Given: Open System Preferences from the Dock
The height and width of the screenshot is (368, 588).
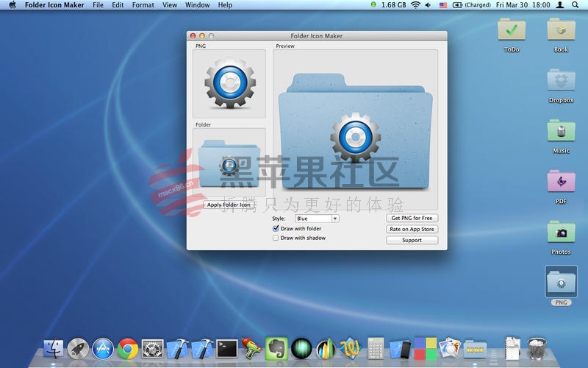Looking at the screenshot, I should (152, 348).
